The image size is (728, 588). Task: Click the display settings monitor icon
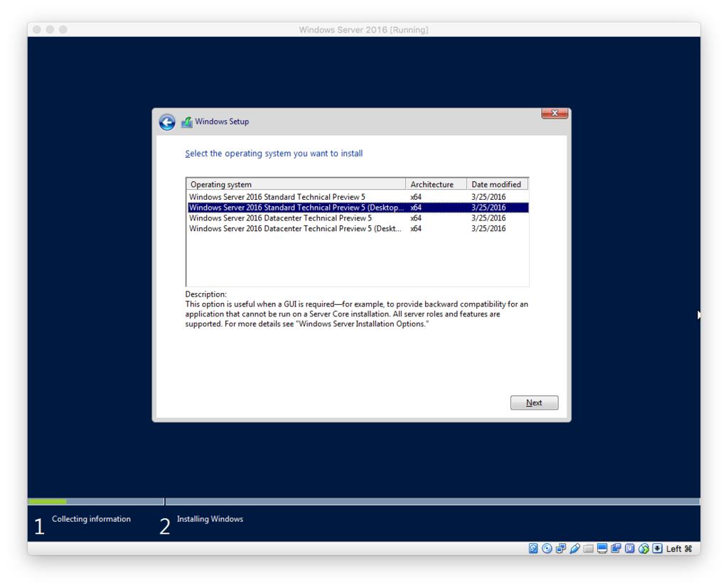point(602,548)
